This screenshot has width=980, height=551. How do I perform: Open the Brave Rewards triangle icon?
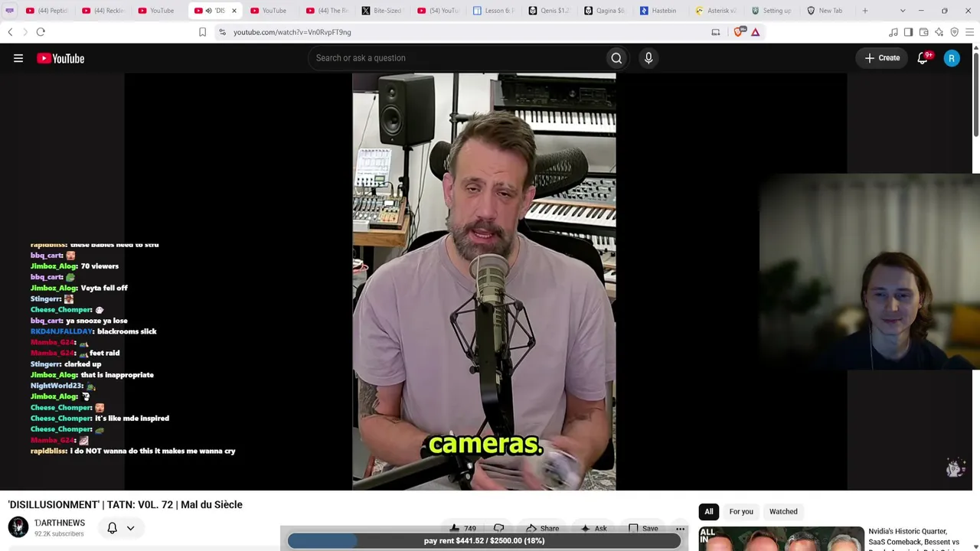(x=756, y=32)
